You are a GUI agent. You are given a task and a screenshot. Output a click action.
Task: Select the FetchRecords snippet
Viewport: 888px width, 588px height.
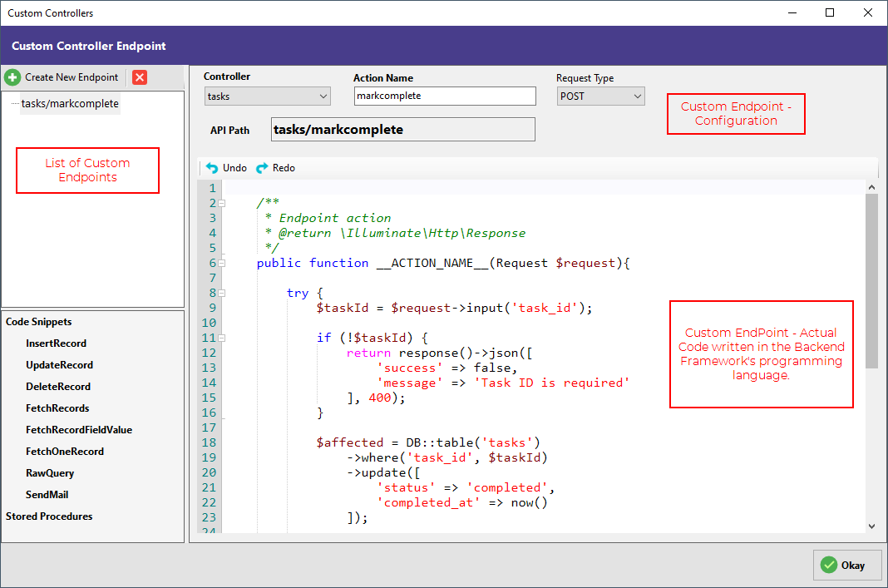point(57,408)
